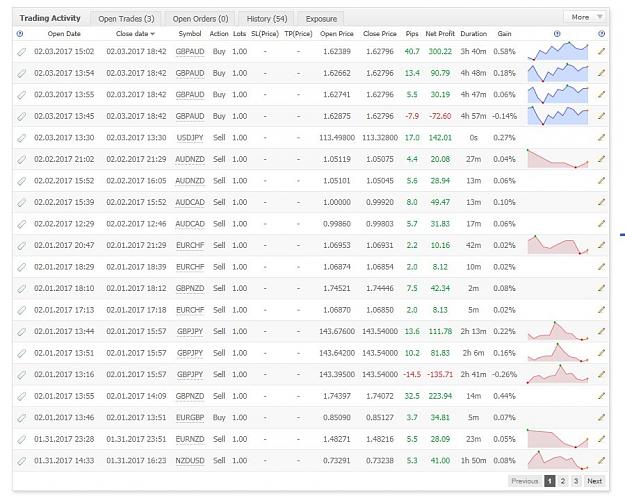This screenshot has width=625, height=498.
Task: Click pencil edit icon for -72.60 loss trade
Action: pos(601,116)
